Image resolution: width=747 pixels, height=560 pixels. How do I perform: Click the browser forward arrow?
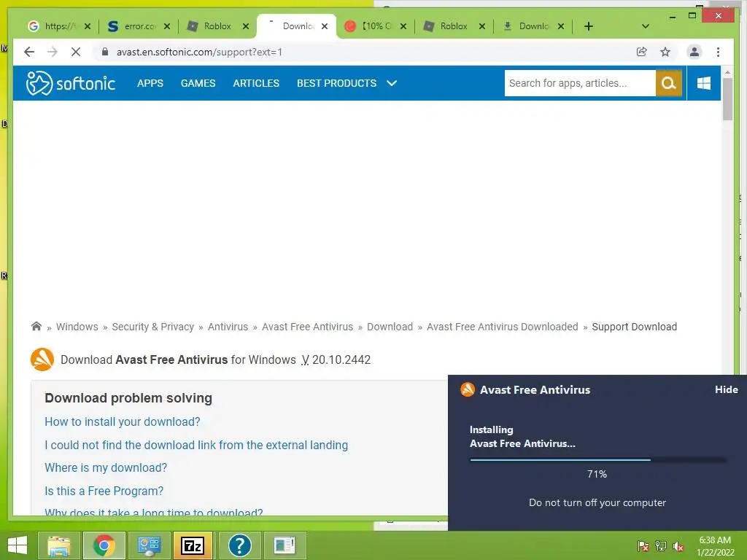(x=53, y=52)
